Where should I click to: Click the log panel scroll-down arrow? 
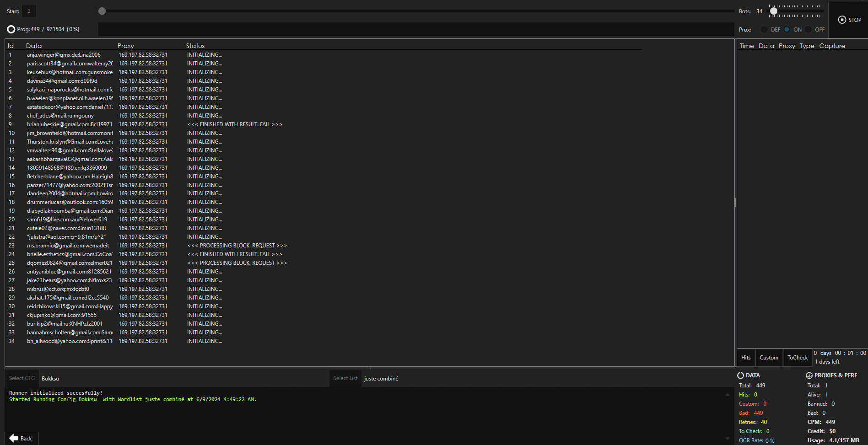[x=727, y=439]
